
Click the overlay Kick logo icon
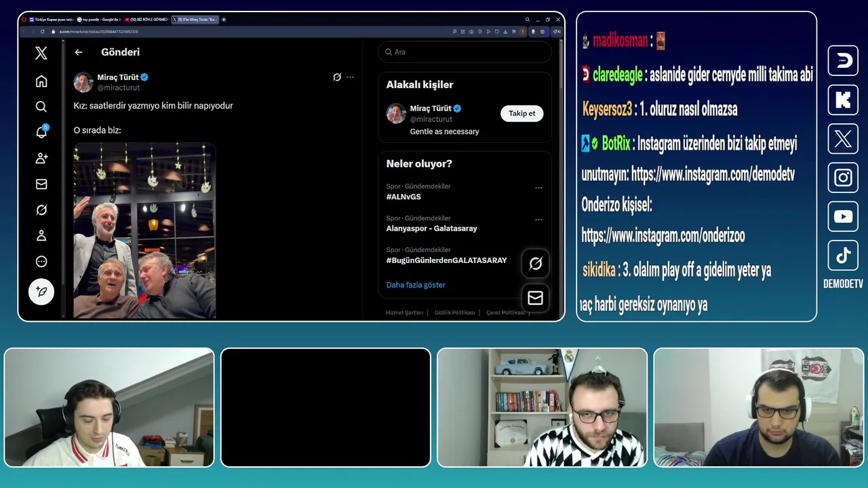coord(843,100)
